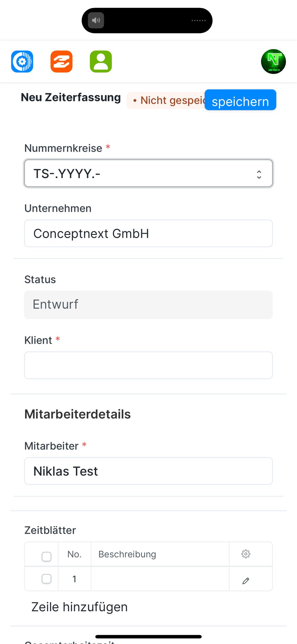Open the NT user profile avatar
The image size is (297, 644).
tap(273, 62)
